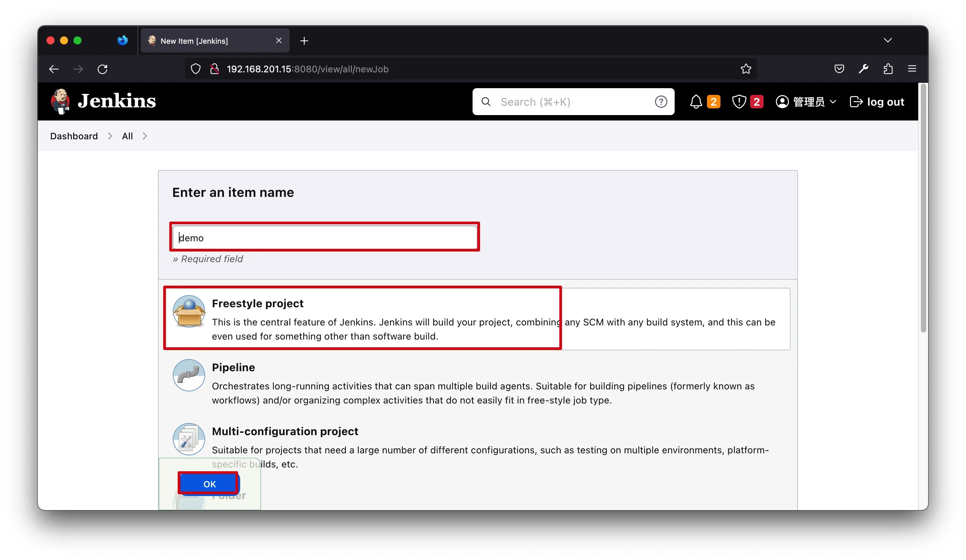Open a new browser tab
966x560 pixels.
(304, 41)
